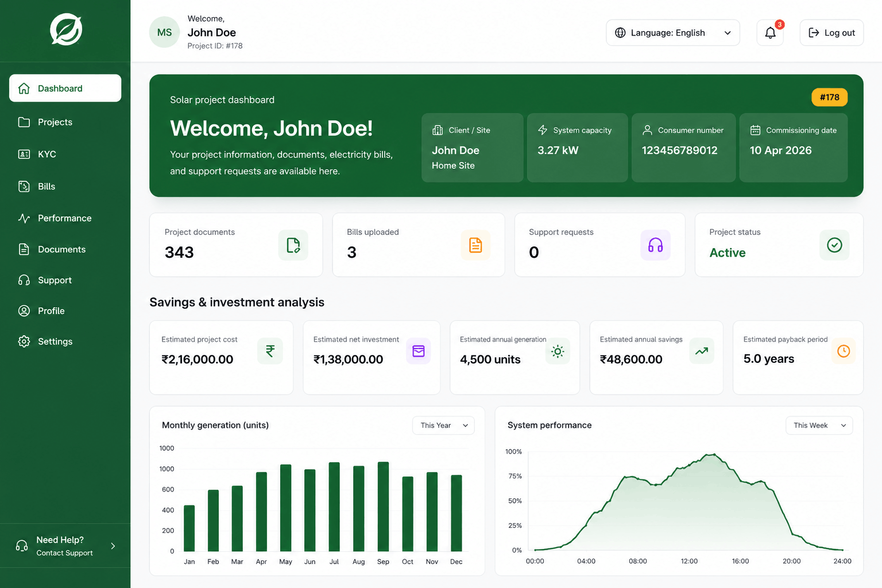Click the Support requests purple headphones icon

click(655, 245)
